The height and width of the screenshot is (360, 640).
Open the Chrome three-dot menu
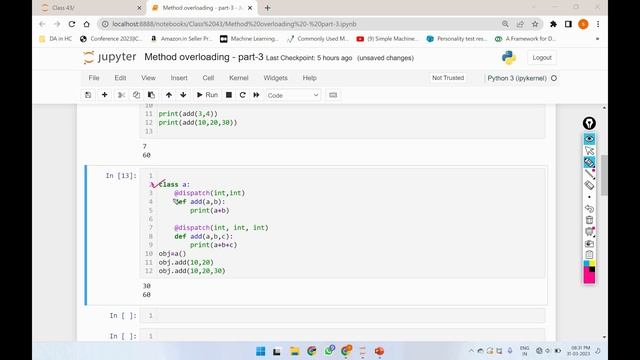click(x=598, y=24)
